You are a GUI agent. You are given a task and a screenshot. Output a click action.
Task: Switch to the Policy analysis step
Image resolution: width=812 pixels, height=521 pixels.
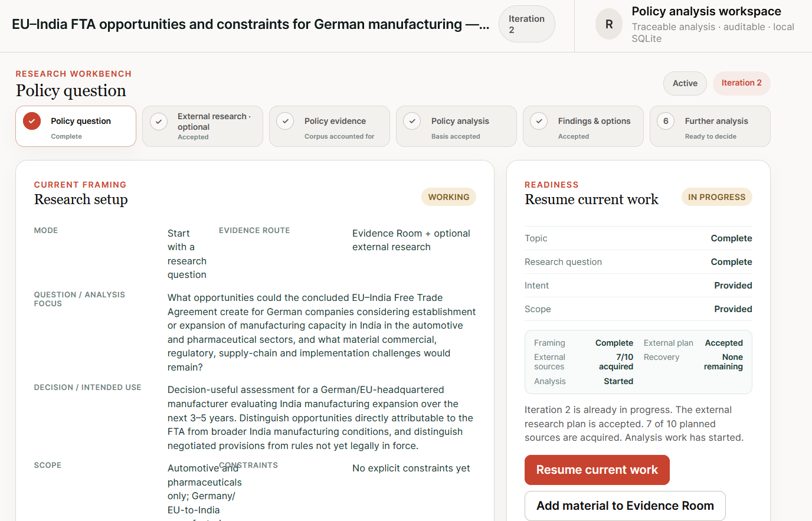point(457,126)
